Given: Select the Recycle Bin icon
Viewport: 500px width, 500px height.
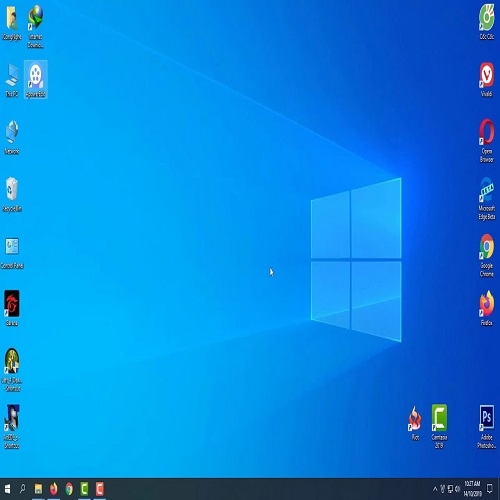Looking at the screenshot, I should coord(12,195).
